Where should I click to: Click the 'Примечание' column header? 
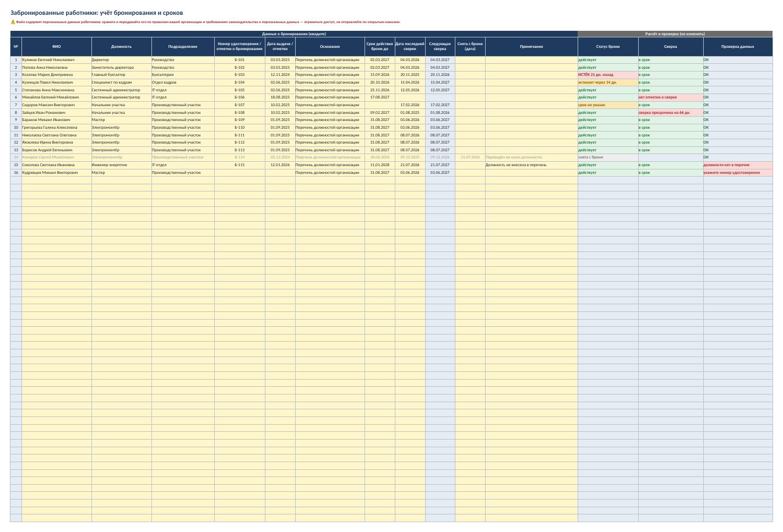pyautogui.click(x=531, y=47)
